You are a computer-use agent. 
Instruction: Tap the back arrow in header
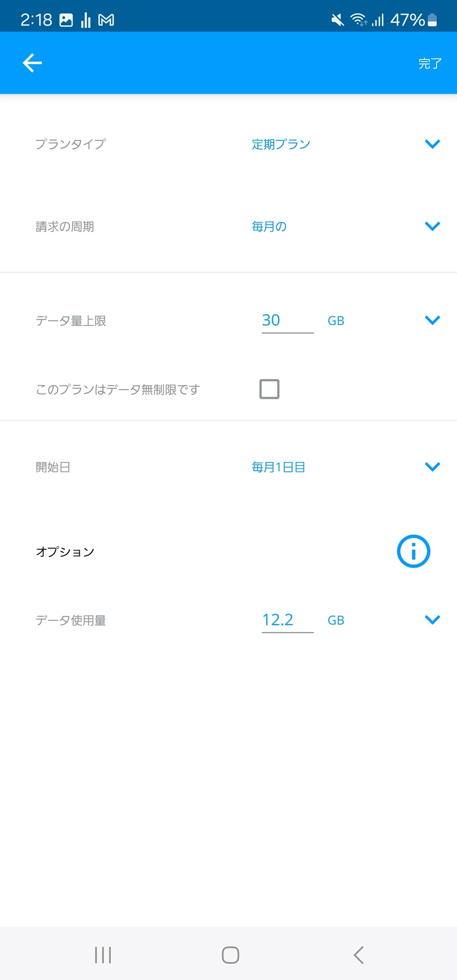32,63
